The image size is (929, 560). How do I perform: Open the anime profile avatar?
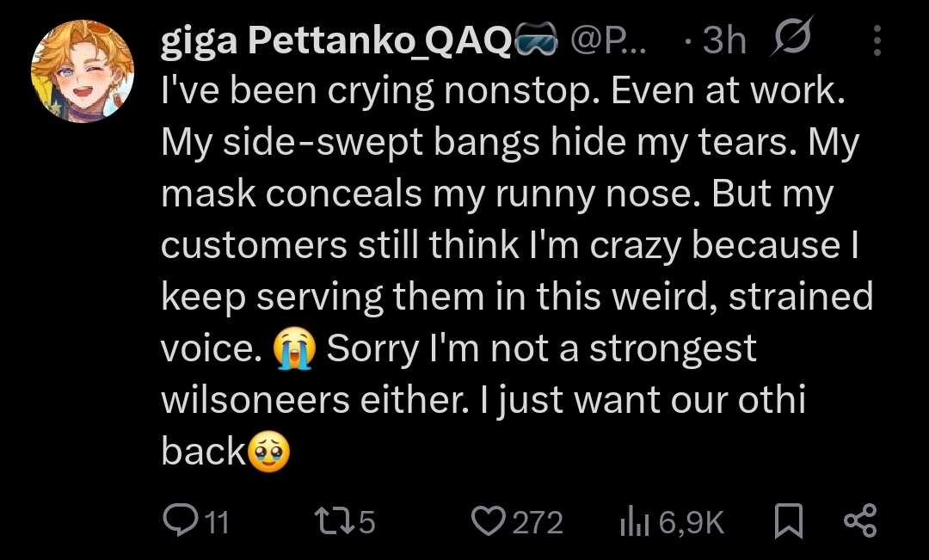pyautogui.click(x=83, y=71)
